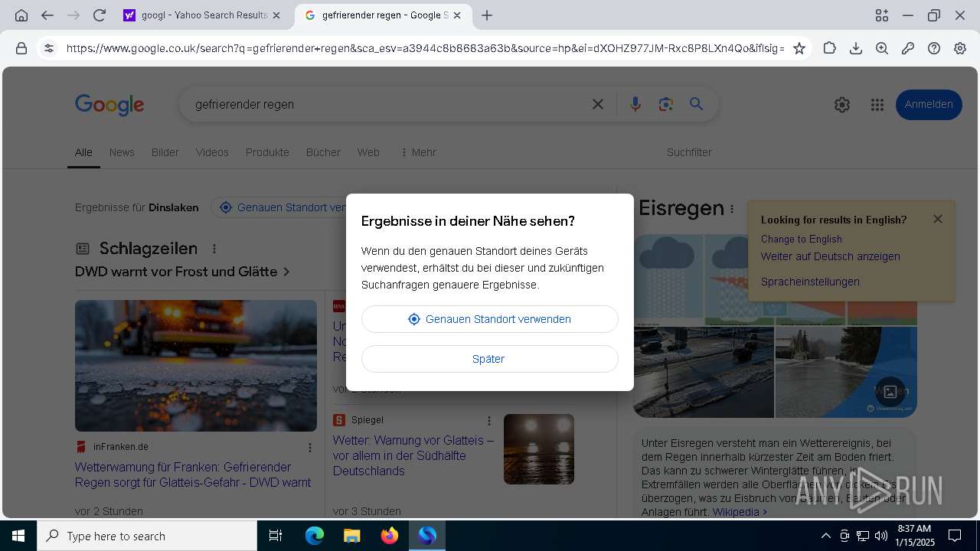Image resolution: width=980 pixels, height=551 pixels.
Task: Clear the Google search box
Action: (x=598, y=104)
